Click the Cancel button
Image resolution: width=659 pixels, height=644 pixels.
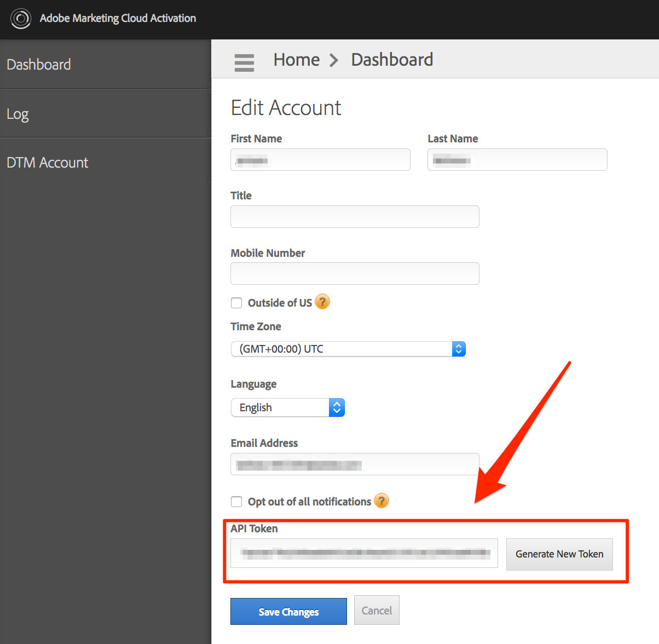(x=377, y=611)
